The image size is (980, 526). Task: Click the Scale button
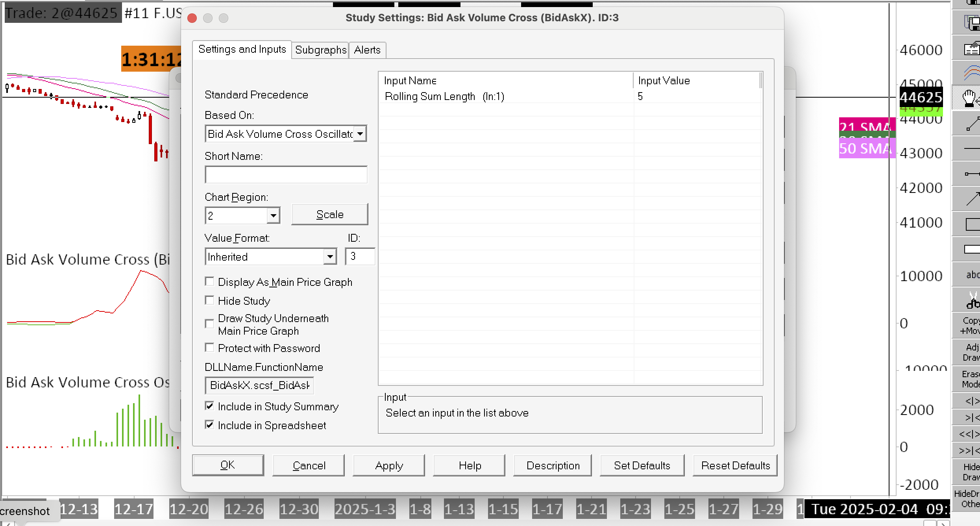pos(329,215)
